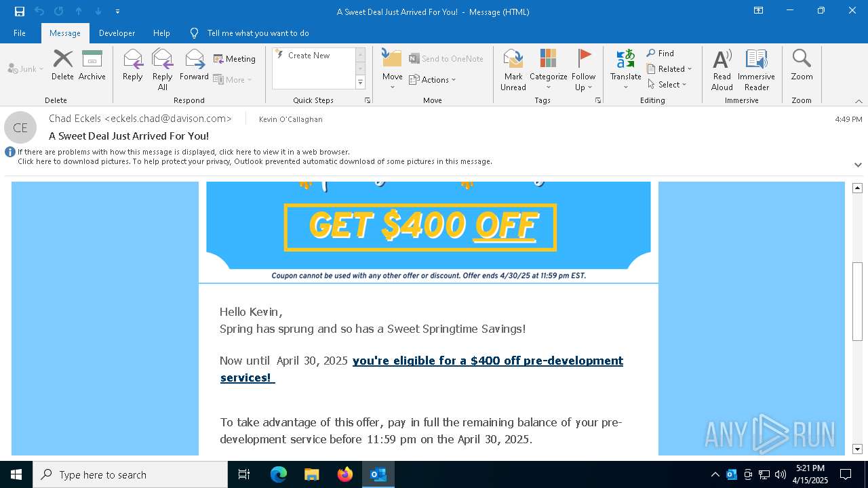
Task: Open Immersive Reader
Action: coord(757,69)
